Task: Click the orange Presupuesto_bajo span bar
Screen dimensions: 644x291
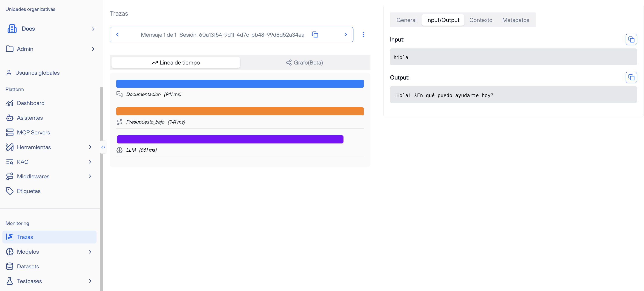Action: [x=240, y=111]
